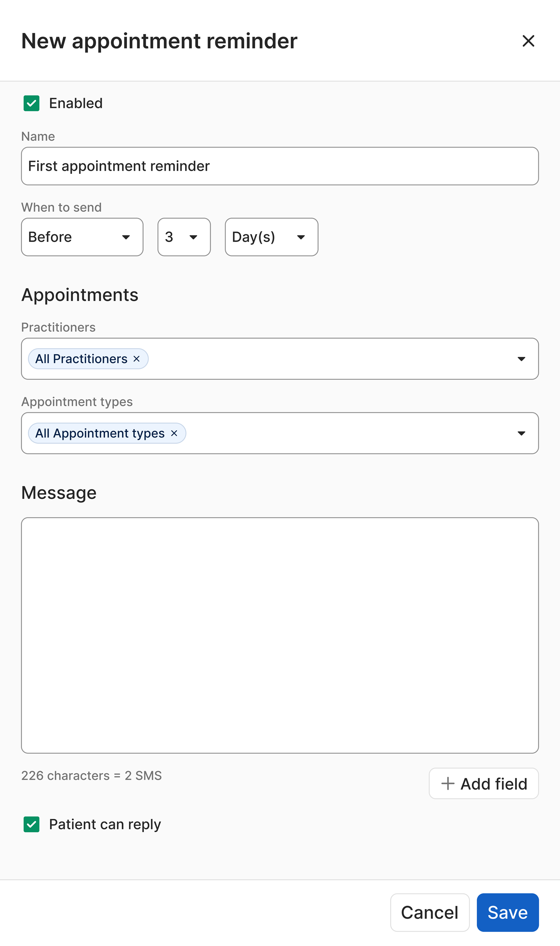Uncheck the Enabled checkbox
The image size is (560, 946).
31,103
